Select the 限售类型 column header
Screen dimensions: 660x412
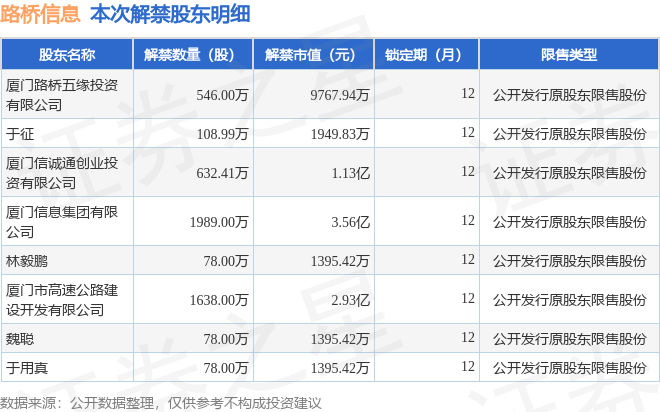click(x=569, y=55)
